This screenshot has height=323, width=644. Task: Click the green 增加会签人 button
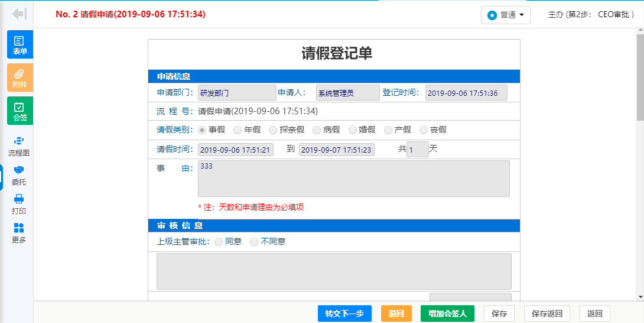447,314
